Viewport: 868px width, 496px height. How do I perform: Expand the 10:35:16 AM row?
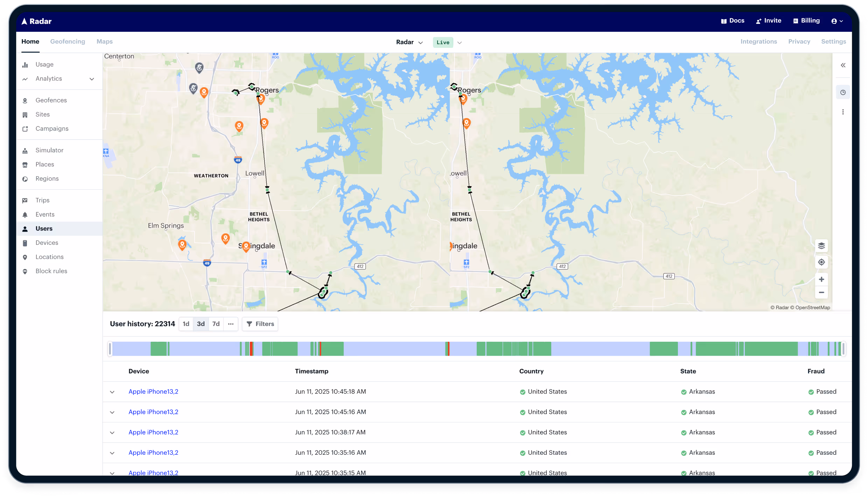pos(112,453)
